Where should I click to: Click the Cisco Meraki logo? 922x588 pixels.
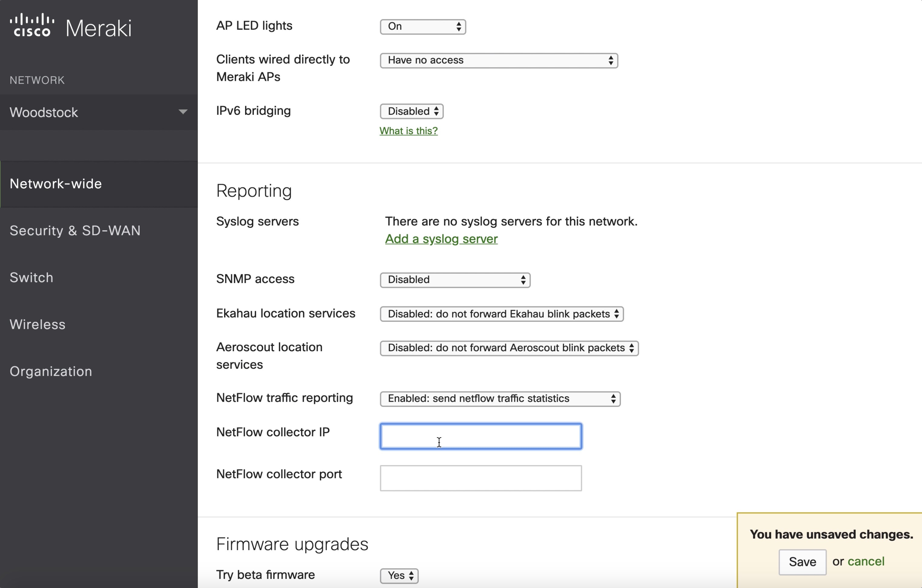(71, 26)
